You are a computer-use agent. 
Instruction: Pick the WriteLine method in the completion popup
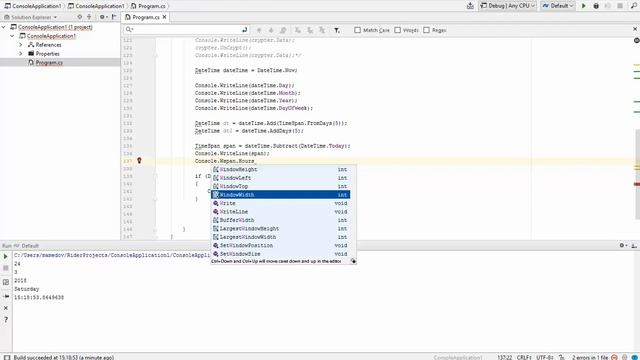pos(280,211)
